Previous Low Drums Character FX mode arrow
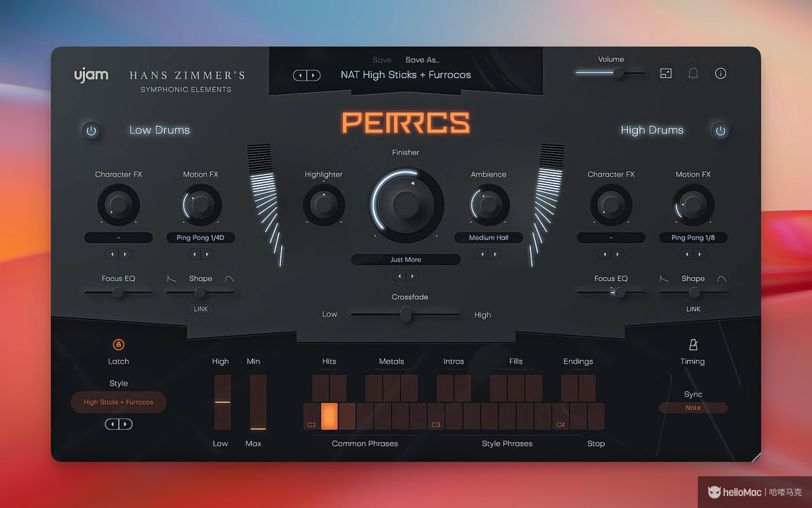812x508 pixels. [112, 254]
